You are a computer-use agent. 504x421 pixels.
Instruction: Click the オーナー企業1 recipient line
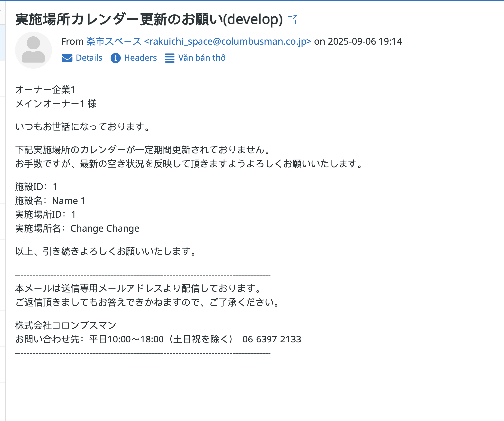coord(45,90)
